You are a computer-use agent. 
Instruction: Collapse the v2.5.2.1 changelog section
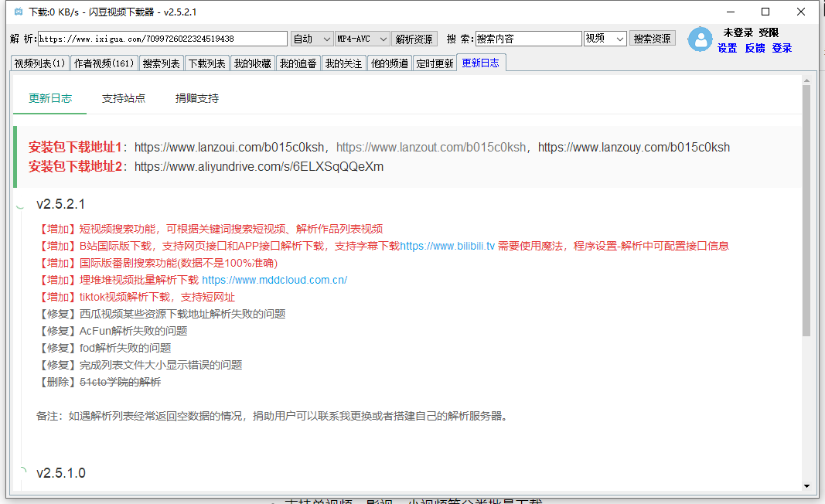pyautogui.click(x=21, y=205)
